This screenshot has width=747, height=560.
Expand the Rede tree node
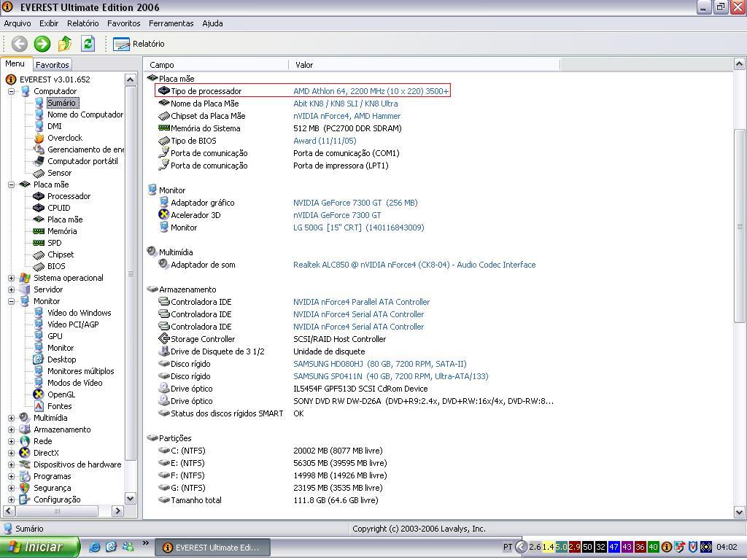[x=12, y=441]
